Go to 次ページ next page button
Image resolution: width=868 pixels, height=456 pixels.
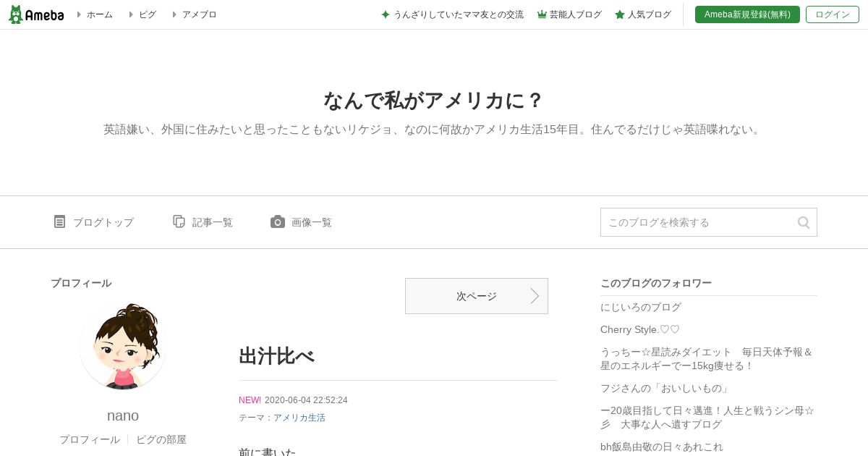(x=477, y=296)
